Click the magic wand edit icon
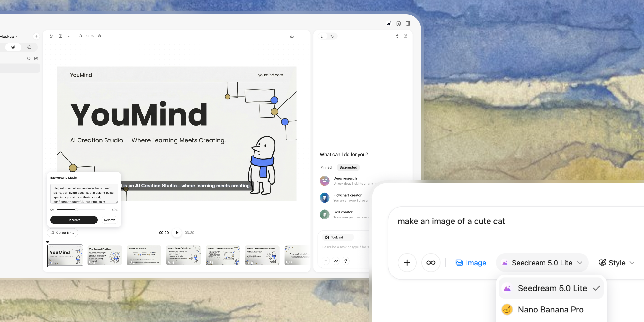The image size is (644, 322). pos(52,36)
